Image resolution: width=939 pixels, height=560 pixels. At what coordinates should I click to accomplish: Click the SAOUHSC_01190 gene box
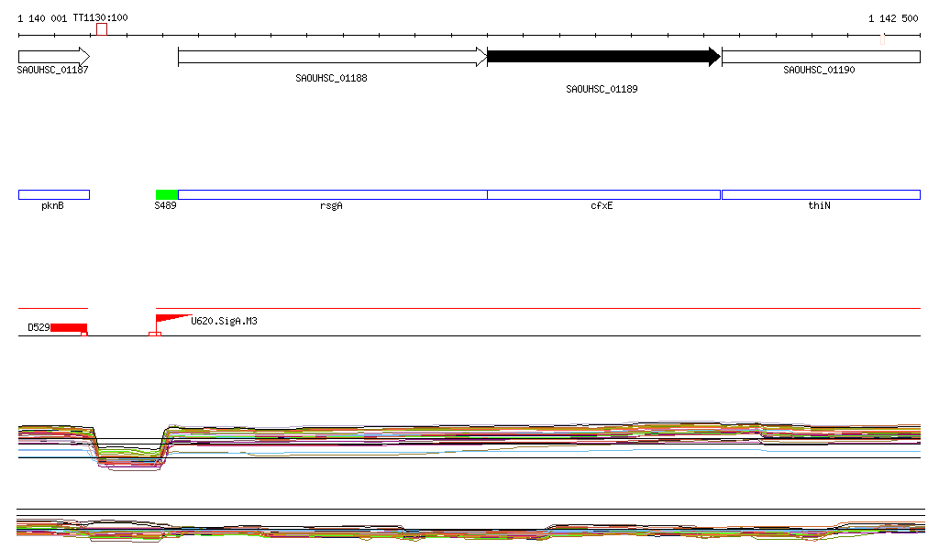(x=821, y=57)
